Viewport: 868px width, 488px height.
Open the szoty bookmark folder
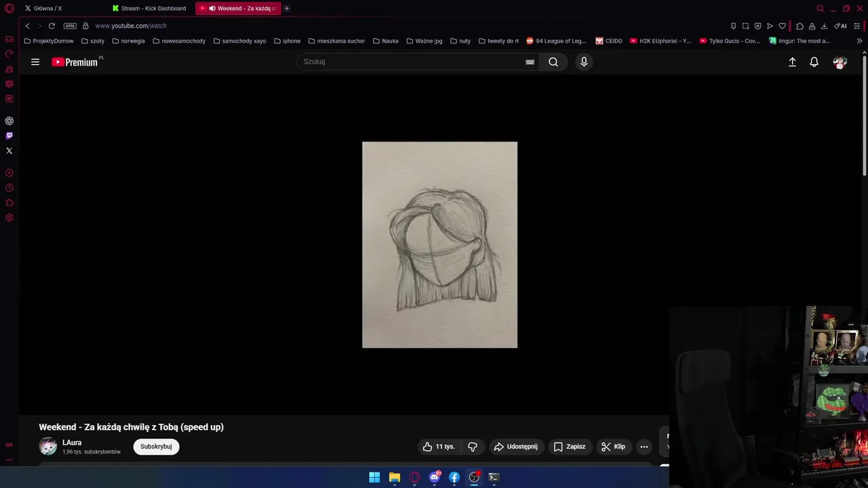pos(93,41)
